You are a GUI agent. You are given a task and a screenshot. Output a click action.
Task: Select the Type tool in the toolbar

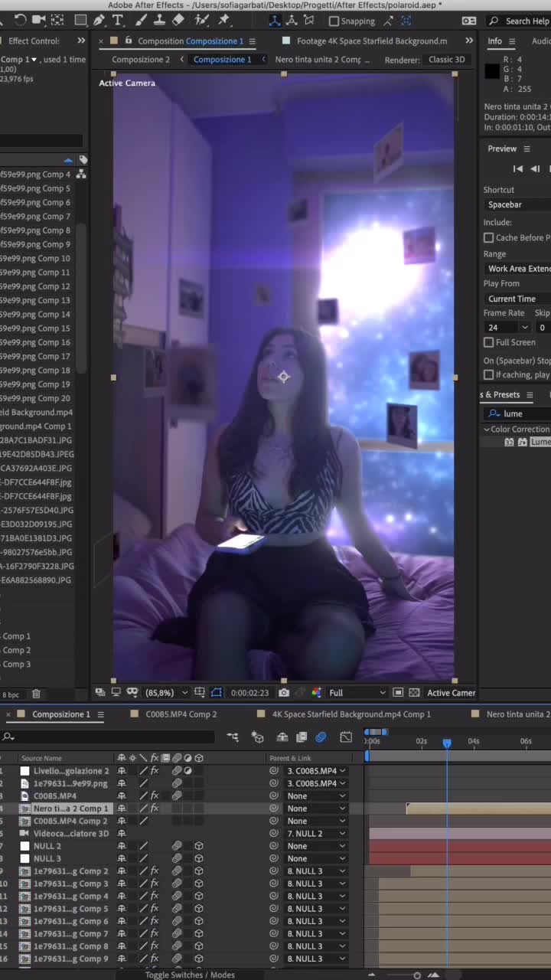118,21
